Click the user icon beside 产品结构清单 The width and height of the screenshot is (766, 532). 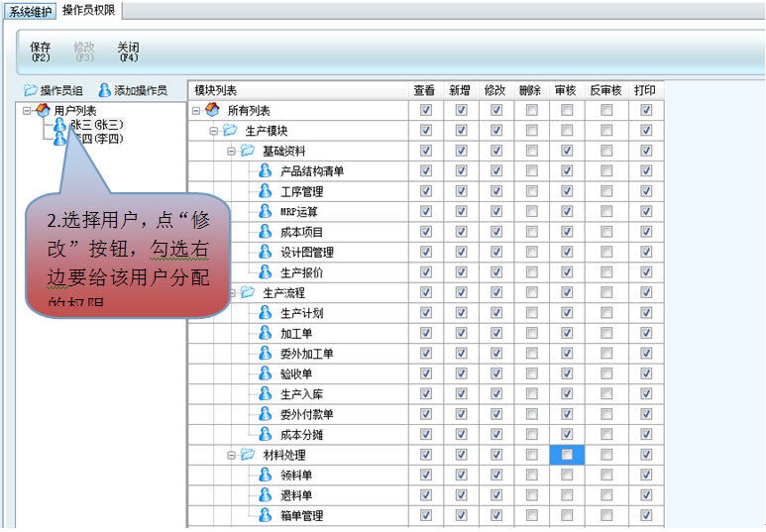click(265, 171)
